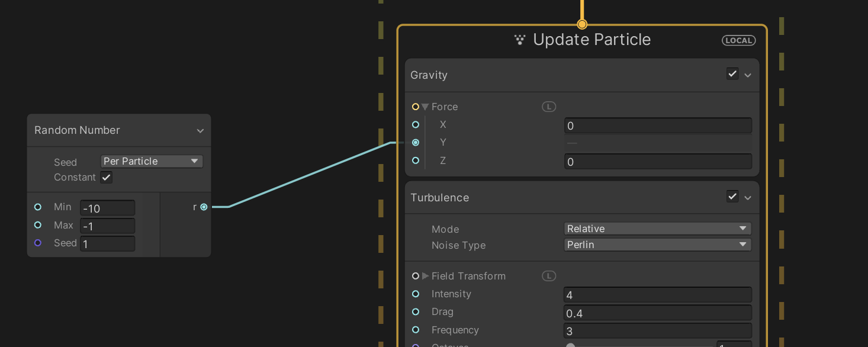Click the Force Y connected port
868x347 pixels.
click(416, 143)
